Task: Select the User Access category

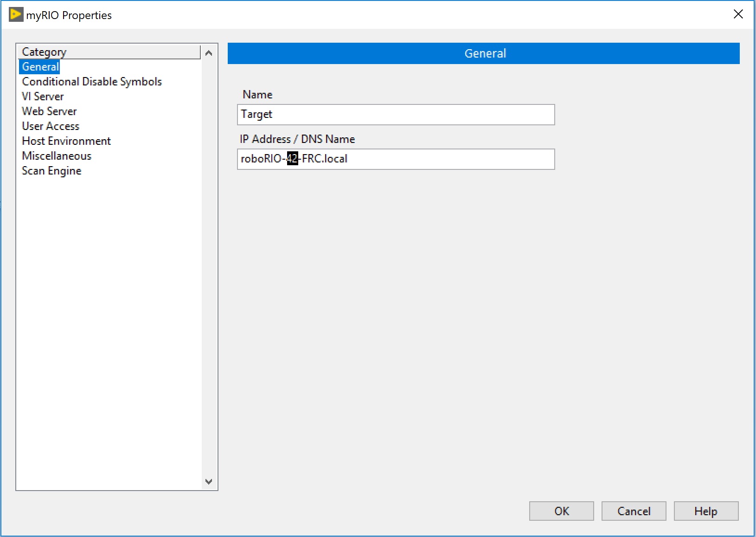Action: (x=51, y=126)
